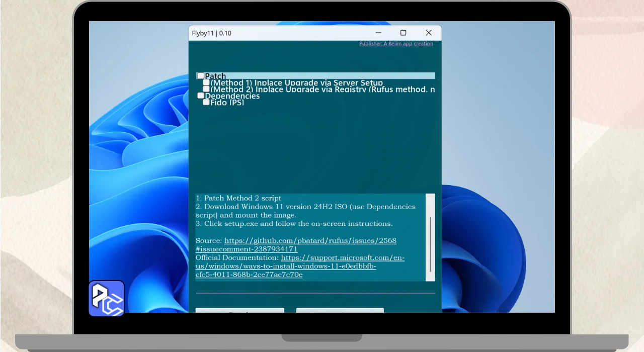Select the Fido [PS] label text

[227, 103]
